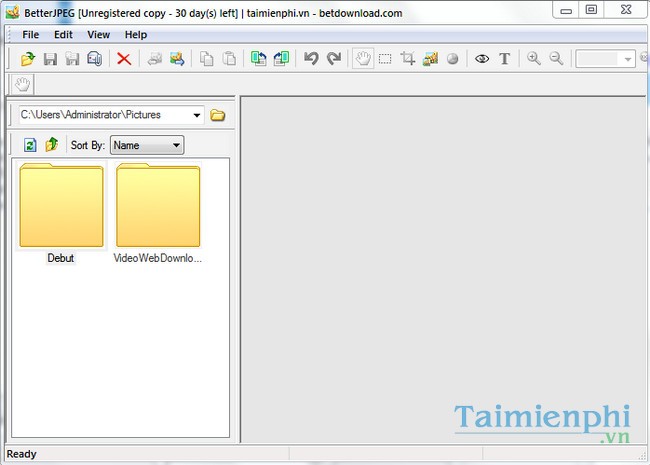Open the View menu
The image size is (650, 465).
pos(98,34)
